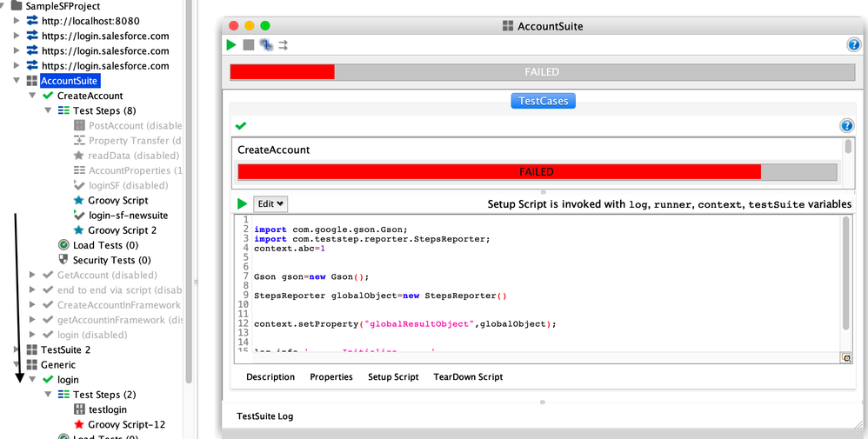Click the CreateAccount red FAILED progress bar

536,172
